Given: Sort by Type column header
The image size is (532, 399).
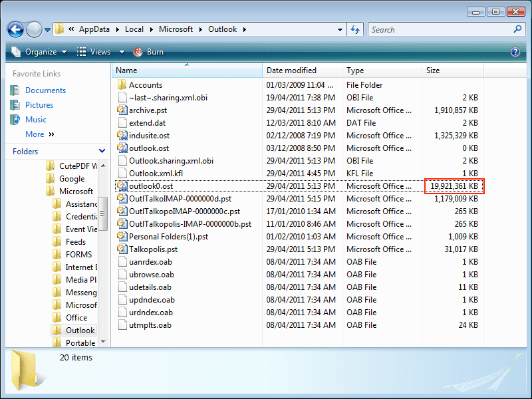Looking at the screenshot, I should (382, 70).
